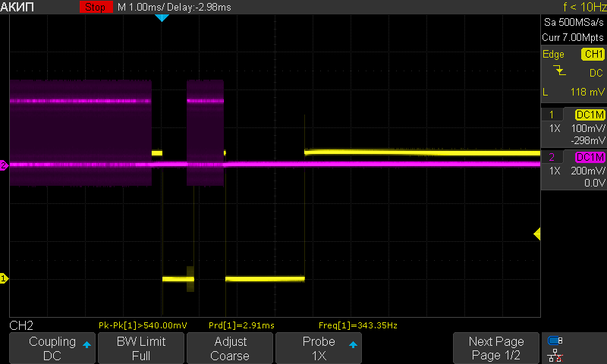Click the channel 2 probe 1X label
The width and height of the screenshot is (607, 364).
555,171
